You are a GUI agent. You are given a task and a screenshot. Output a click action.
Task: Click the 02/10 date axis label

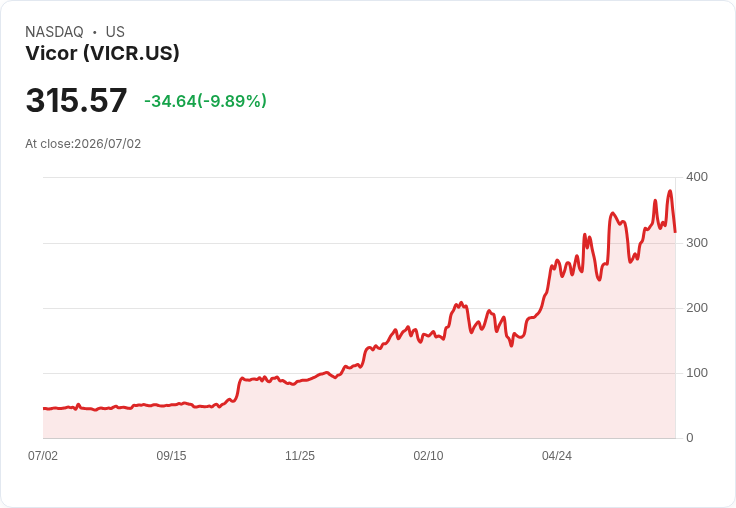point(428,456)
